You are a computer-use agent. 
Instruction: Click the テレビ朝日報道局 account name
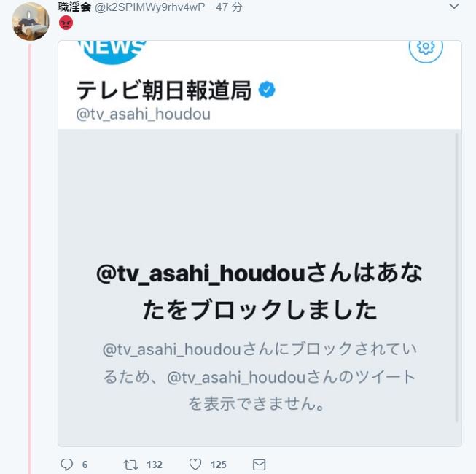pyautogui.click(x=164, y=90)
